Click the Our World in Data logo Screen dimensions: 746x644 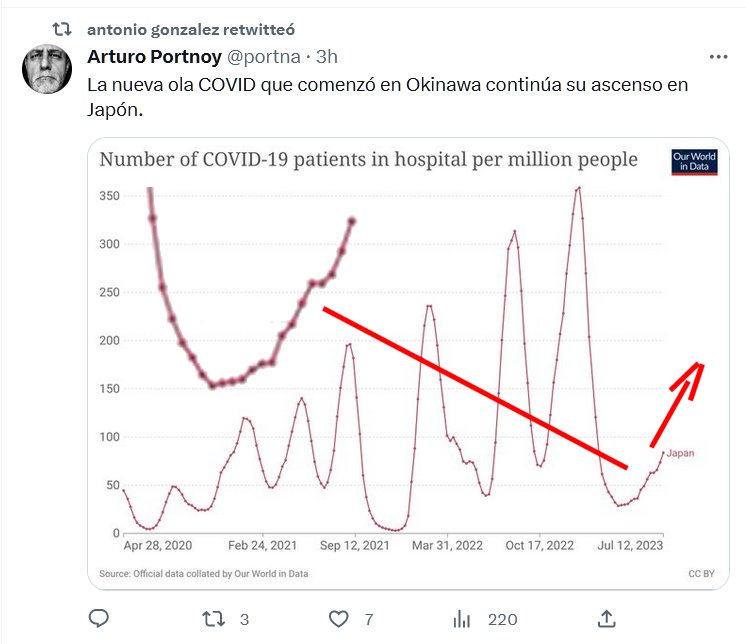[693, 162]
